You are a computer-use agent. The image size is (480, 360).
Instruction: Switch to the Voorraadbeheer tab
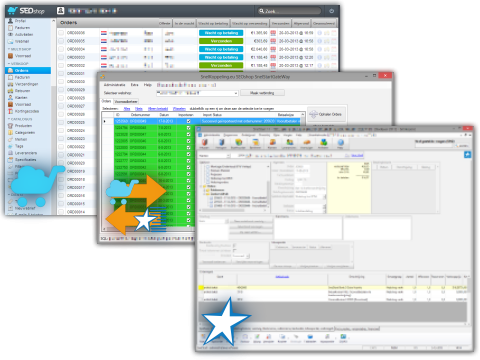pos(126,101)
